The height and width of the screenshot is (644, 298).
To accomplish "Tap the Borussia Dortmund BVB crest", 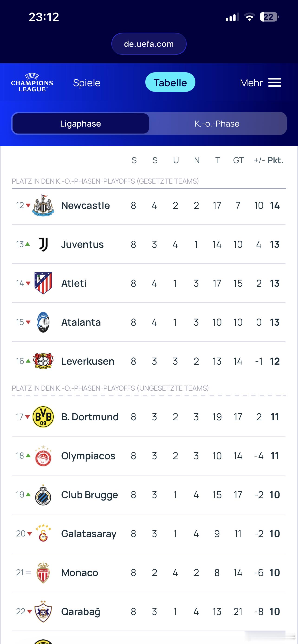I will (x=43, y=417).
